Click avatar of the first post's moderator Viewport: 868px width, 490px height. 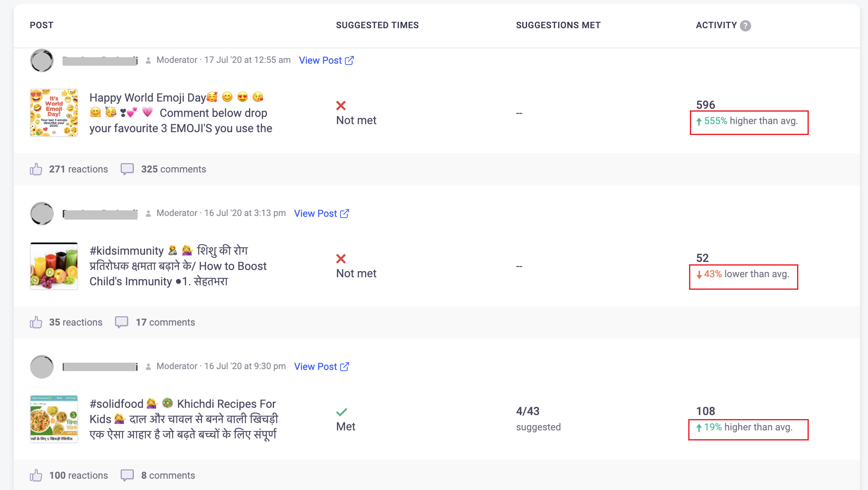(x=42, y=60)
